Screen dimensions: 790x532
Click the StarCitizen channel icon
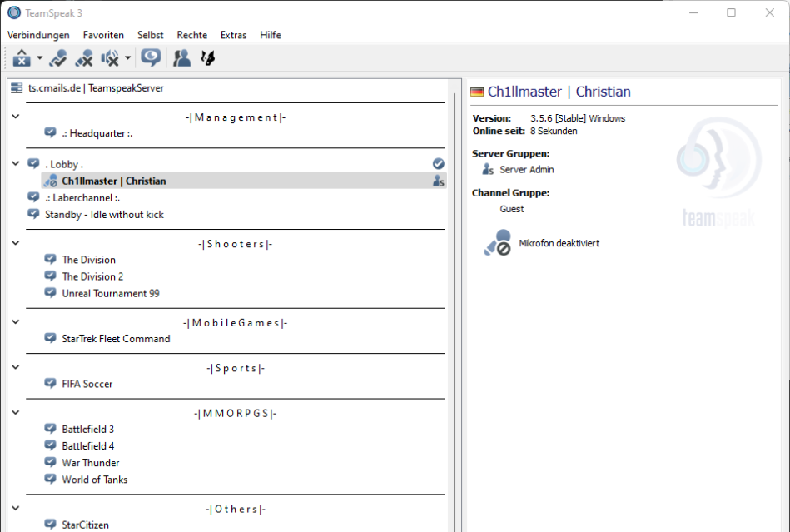click(51, 524)
